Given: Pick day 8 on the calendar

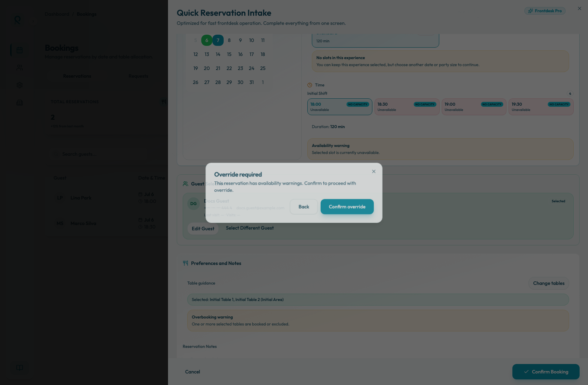Looking at the screenshot, I should pyautogui.click(x=229, y=40).
